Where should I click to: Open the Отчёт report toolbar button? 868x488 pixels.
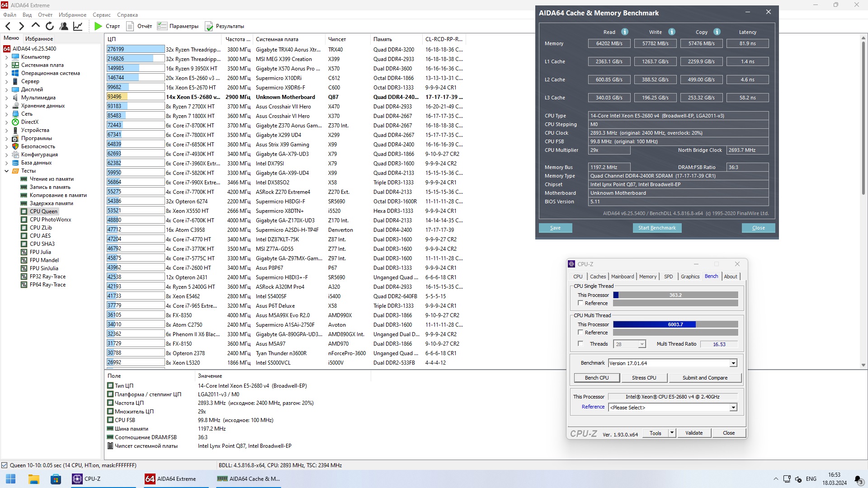139,26
